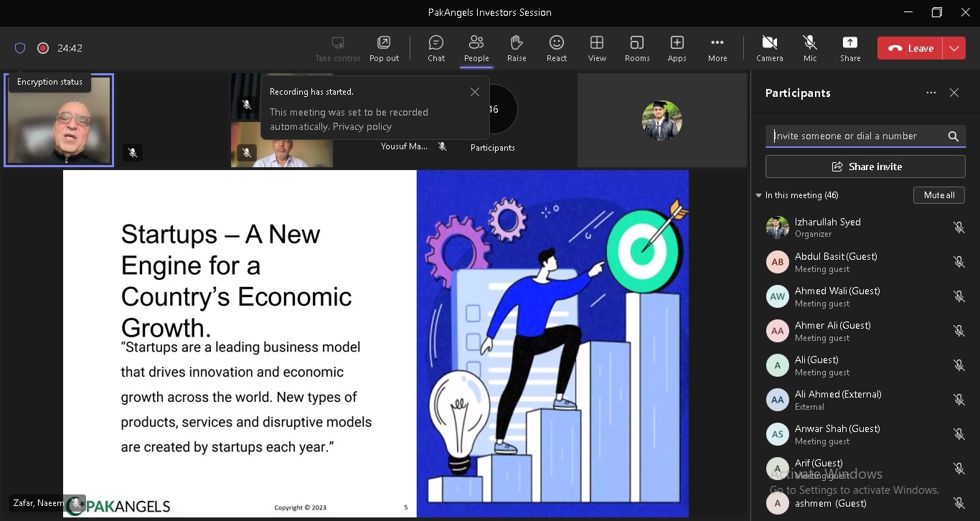This screenshot has width=980, height=521.
Task: Open the Privacy policy link
Action: point(362,126)
